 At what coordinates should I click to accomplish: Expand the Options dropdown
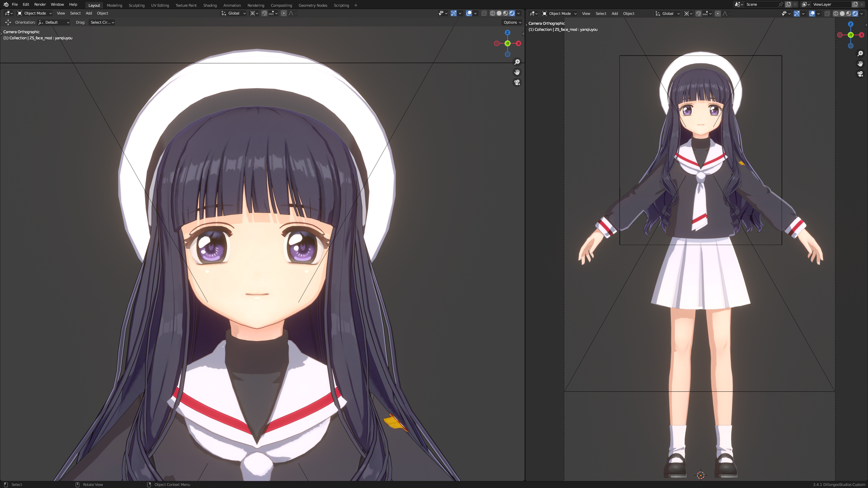(x=512, y=22)
